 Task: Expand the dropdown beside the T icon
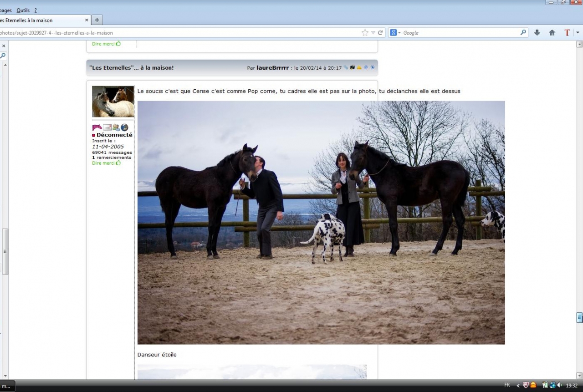tap(578, 33)
